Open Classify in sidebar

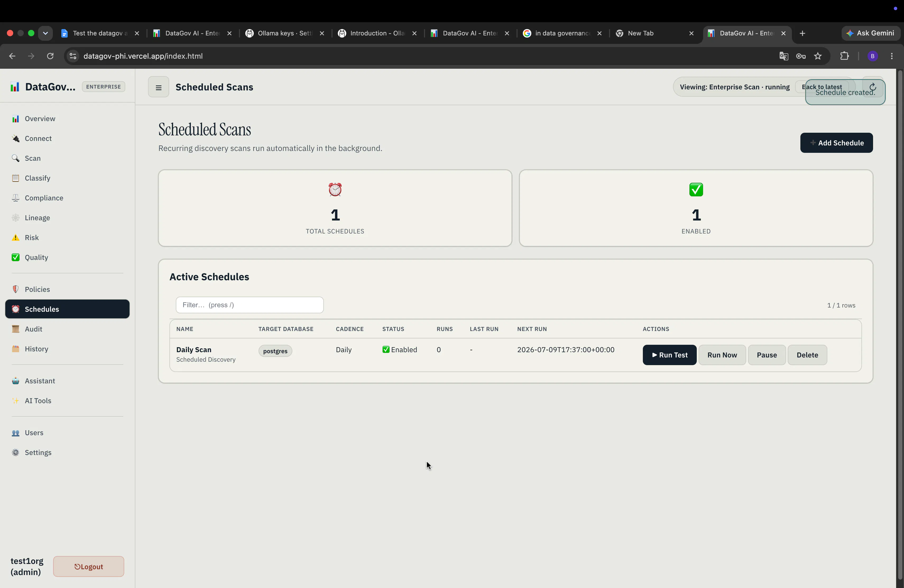[x=67, y=178]
